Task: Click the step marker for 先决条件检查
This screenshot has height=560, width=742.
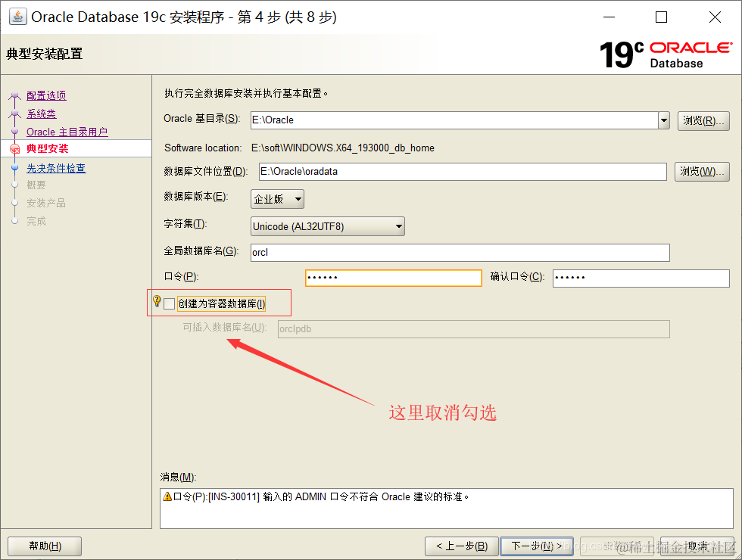Action: click(x=14, y=167)
